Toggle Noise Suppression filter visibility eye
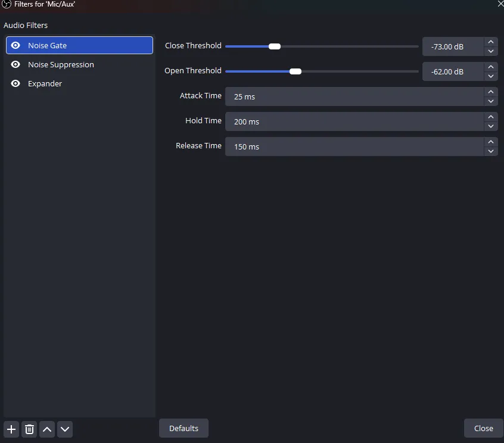This screenshot has width=504, height=443. 15,64
